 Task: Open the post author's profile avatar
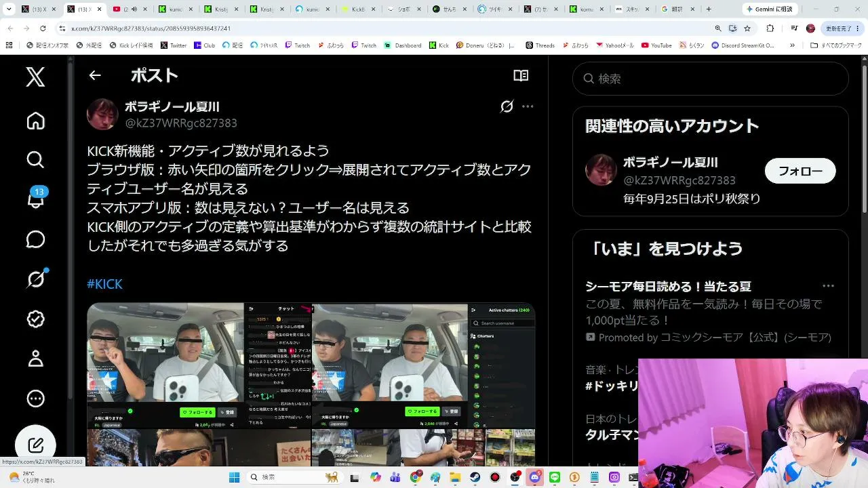[x=102, y=114]
